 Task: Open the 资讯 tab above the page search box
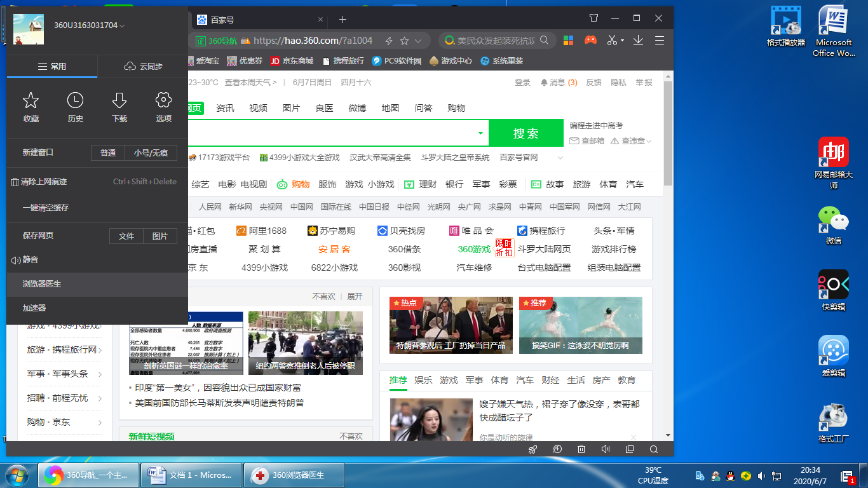coord(225,108)
